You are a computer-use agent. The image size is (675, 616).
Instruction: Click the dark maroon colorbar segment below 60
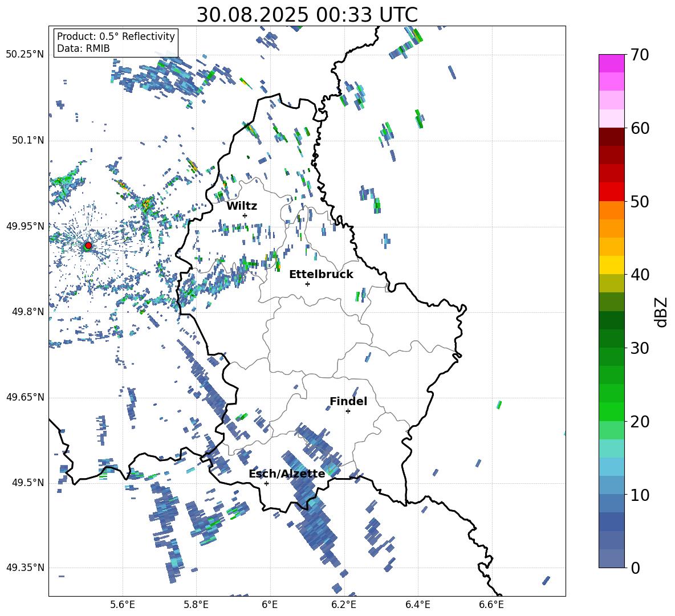611,137
